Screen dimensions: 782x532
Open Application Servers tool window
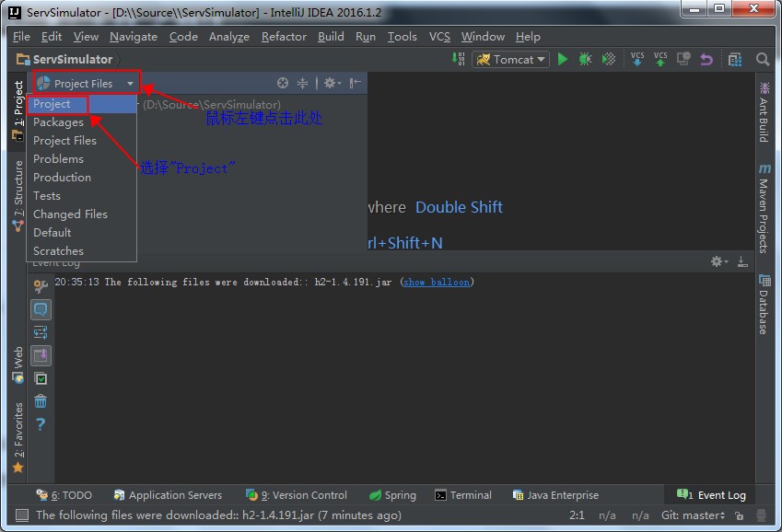click(168, 495)
